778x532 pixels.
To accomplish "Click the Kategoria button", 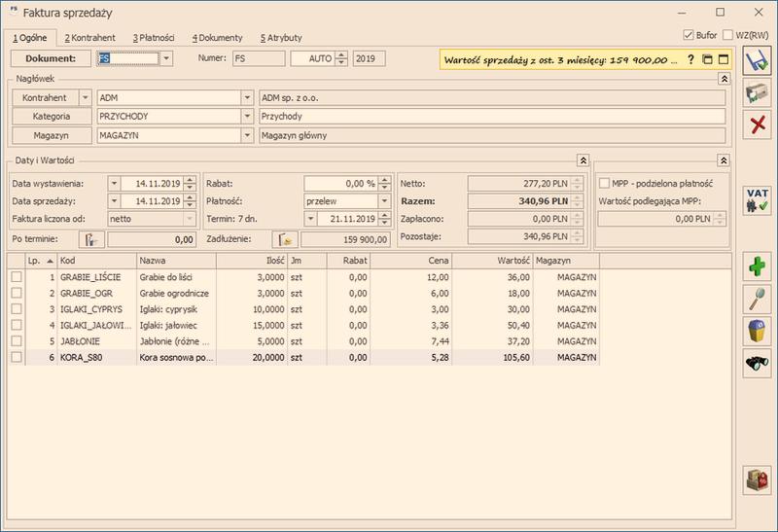I will (52, 116).
